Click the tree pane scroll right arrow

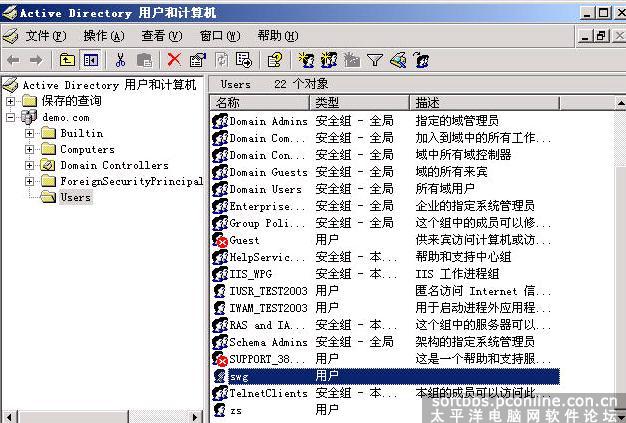coord(195,417)
